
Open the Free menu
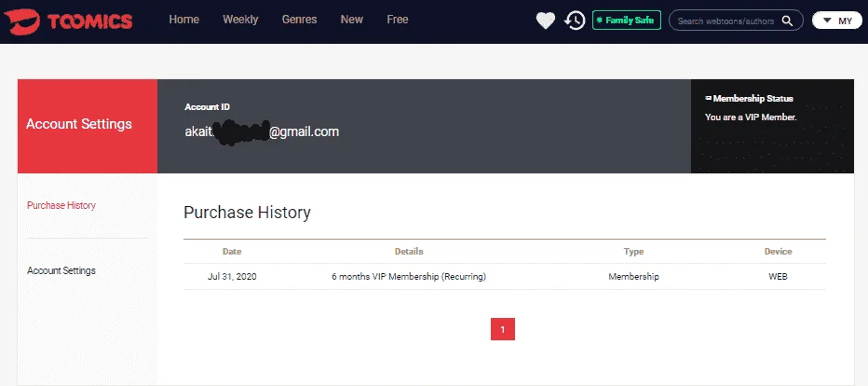398,20
